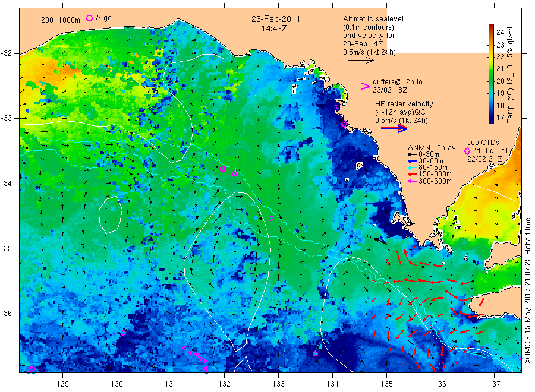Click the colorbar tick label 24
The height and width of the screenshot is (392, 535).
[x=500, y=33]
